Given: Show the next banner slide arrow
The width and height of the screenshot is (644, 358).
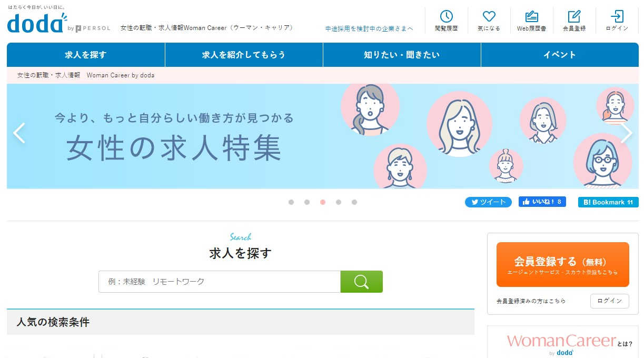Looking at the screenshot, I should click(x=626, y=133).
